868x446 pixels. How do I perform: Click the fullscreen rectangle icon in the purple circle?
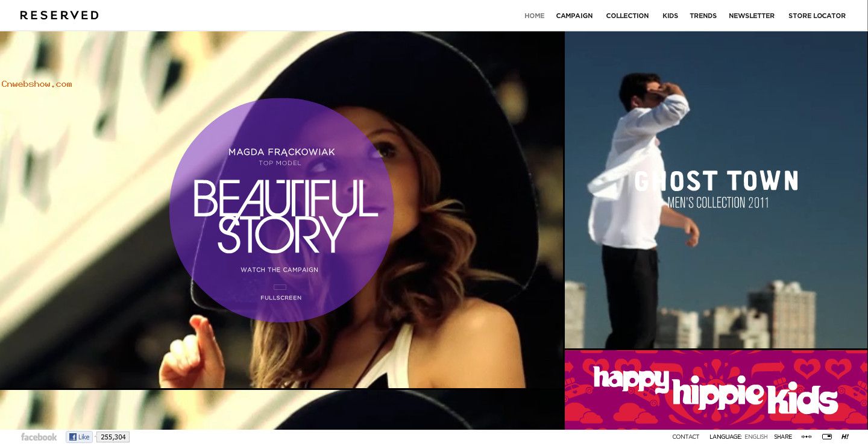[280, 287]
